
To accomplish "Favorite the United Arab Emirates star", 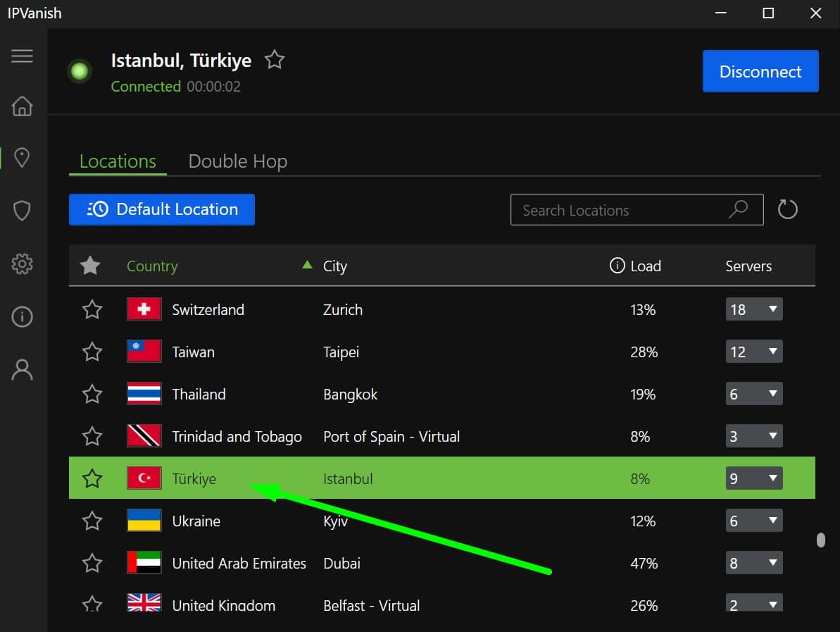I will (x=92, y=563).
